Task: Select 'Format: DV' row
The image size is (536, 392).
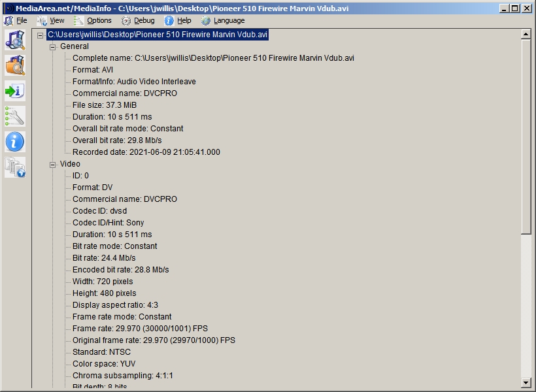Action: (x=92, y=188)
